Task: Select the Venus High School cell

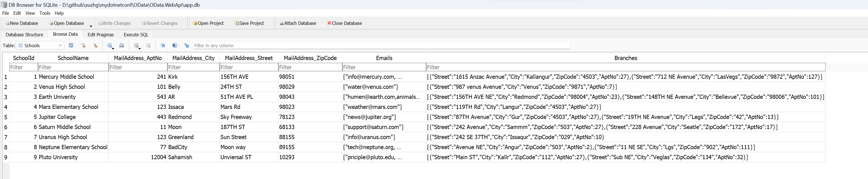Action: 73,87
